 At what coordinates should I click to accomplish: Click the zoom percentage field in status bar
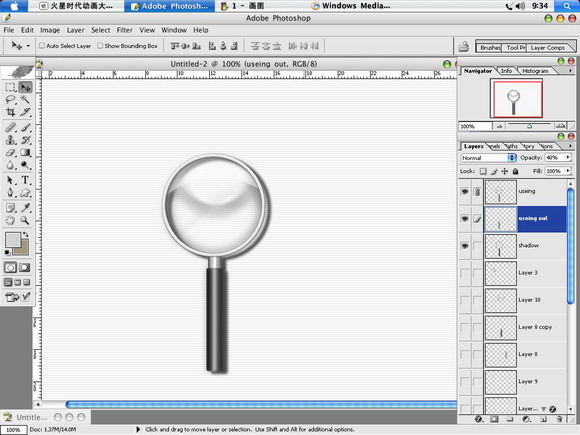point(13,430)
